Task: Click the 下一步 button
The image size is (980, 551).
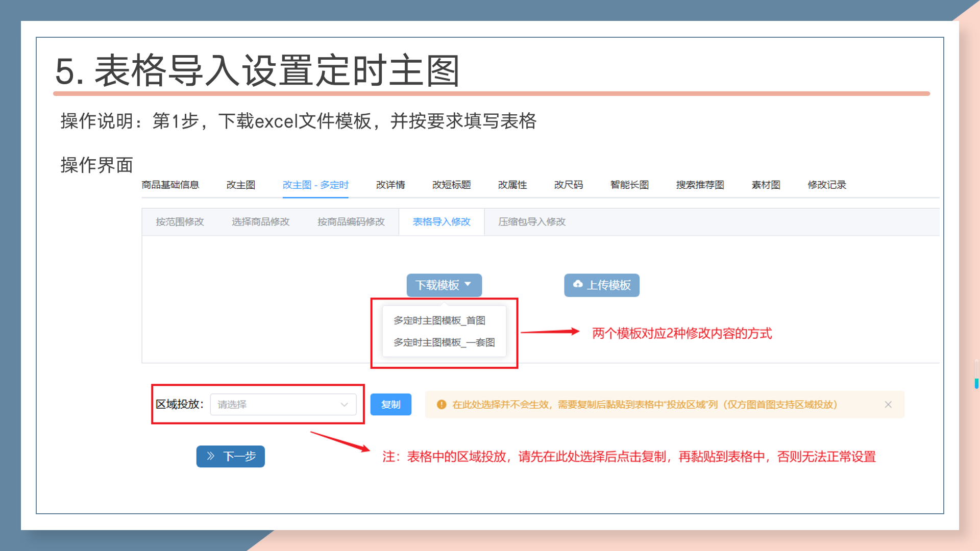Action: click(x=231, y=456)
